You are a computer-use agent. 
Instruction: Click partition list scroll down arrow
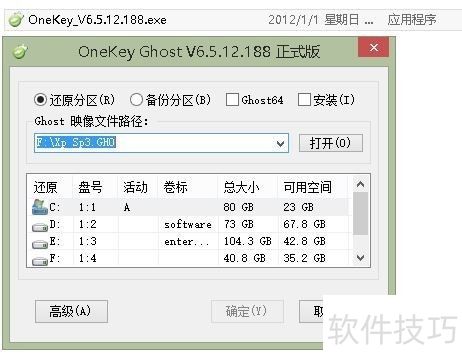click(360, 258)
